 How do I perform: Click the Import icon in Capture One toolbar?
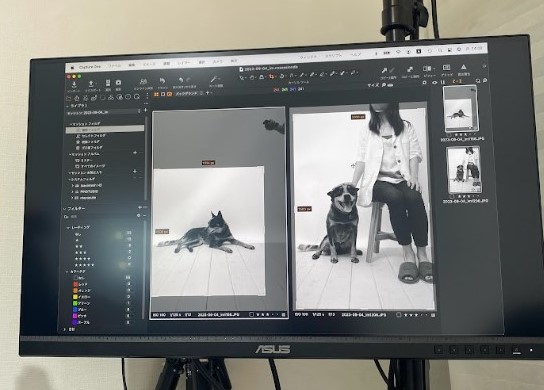[74, 84]
